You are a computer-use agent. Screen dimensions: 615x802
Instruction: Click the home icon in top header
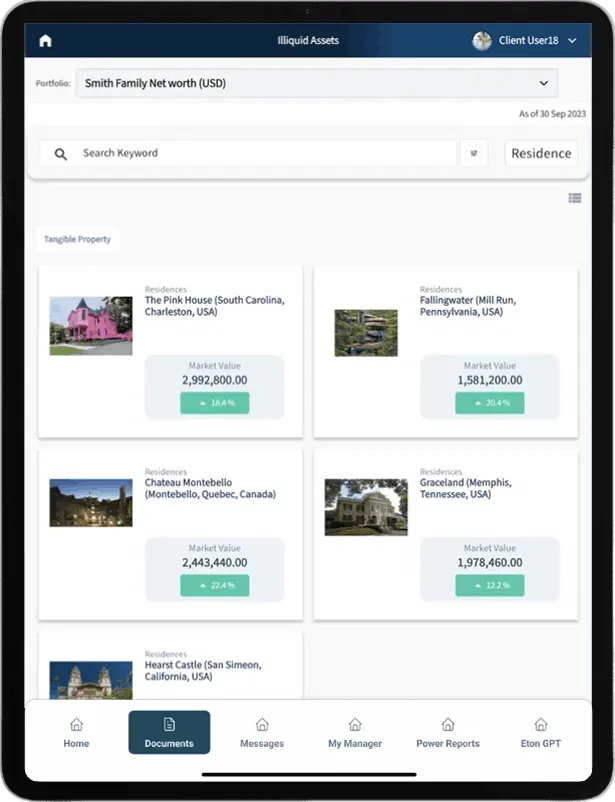[x=45, y=41]
